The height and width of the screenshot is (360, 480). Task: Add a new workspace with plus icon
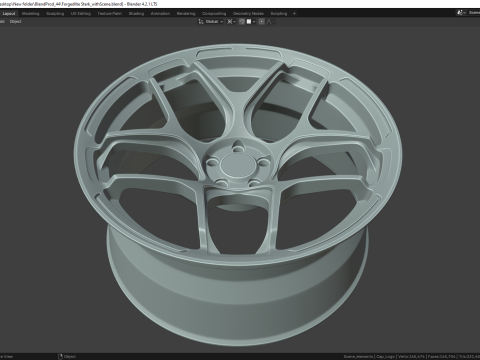[294, 14]
